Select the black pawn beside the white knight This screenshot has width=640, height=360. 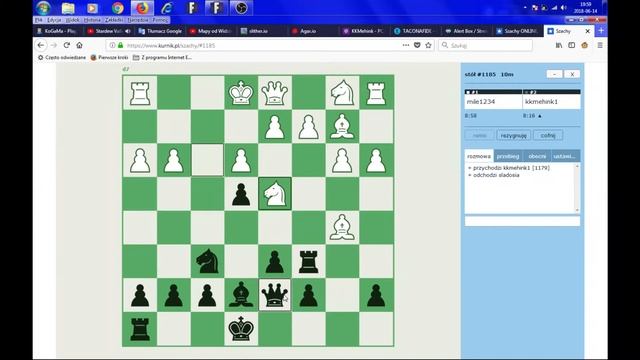(x=241, y=194)
